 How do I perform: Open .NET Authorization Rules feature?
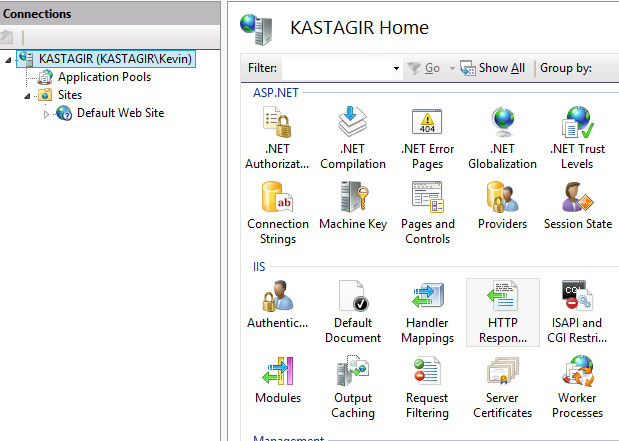click(277, 138)
